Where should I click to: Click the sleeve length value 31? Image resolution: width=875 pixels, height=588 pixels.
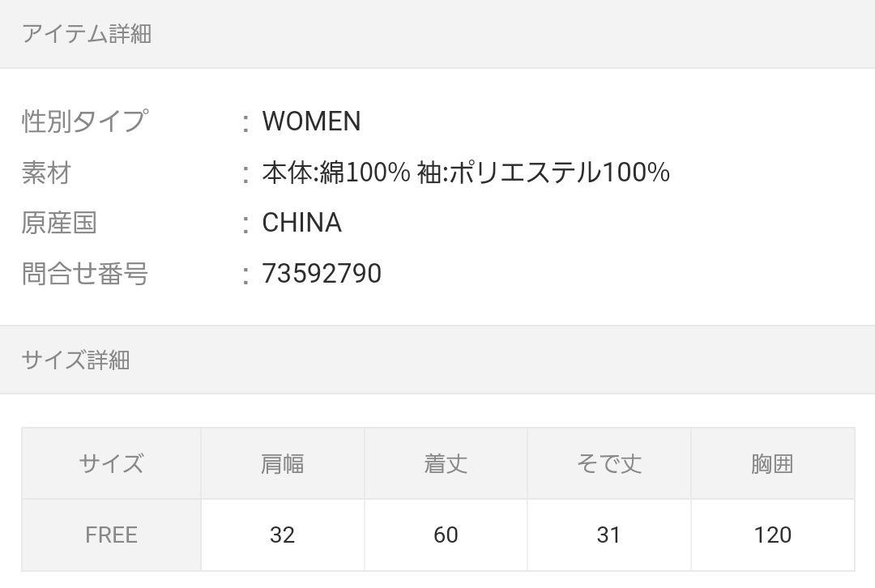tap(609, 535)
